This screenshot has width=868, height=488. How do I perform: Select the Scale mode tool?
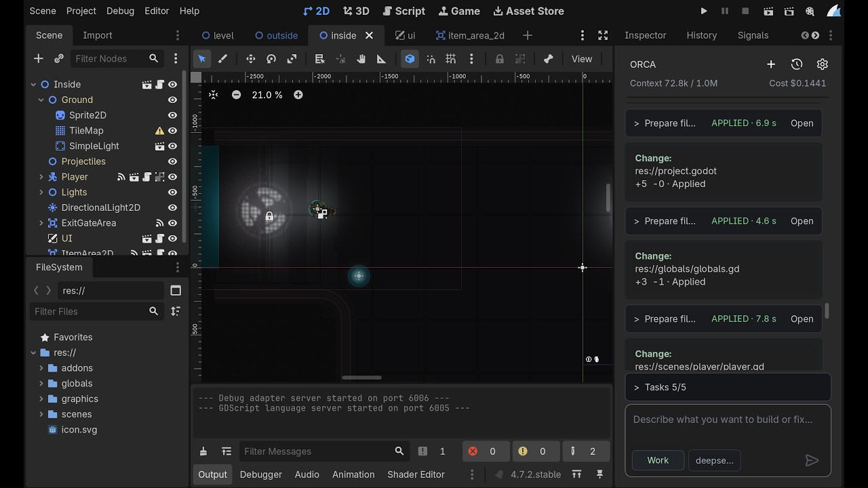pyautogui.click(x=292, y=59)
